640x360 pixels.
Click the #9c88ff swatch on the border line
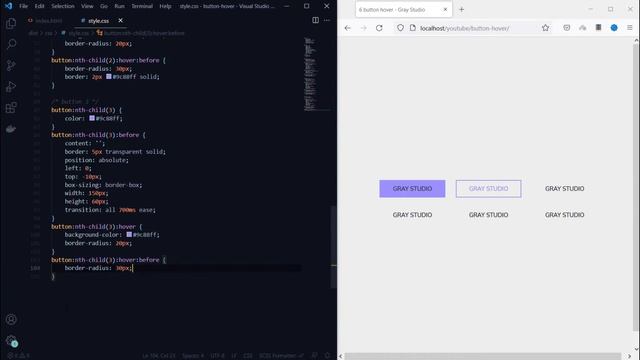point(109,76)
